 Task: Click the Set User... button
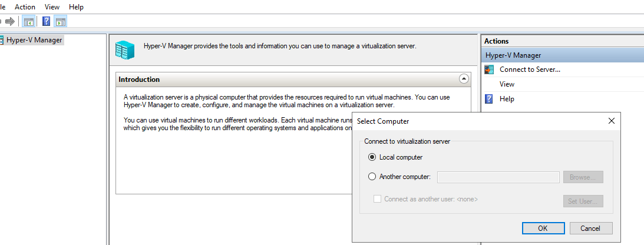click(x=583, y=201)
